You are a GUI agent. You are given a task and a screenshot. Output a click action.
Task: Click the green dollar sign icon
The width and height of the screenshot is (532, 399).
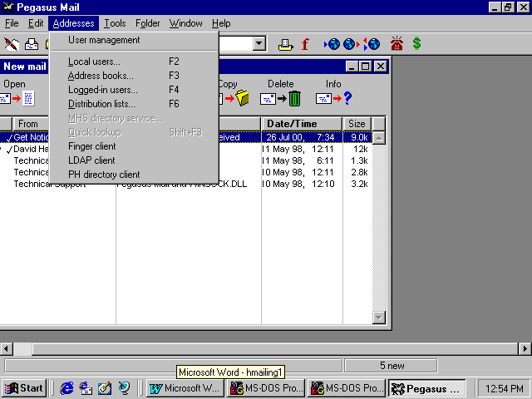416,44
